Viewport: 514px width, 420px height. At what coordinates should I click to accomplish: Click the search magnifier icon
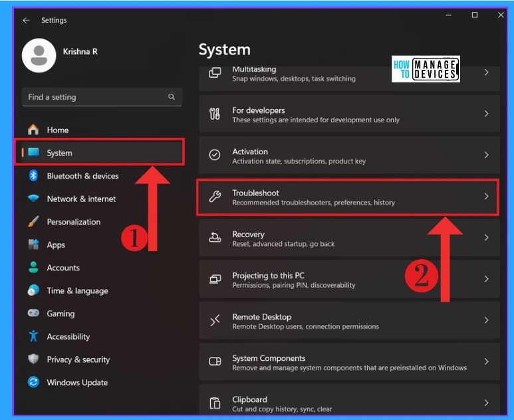172,96
